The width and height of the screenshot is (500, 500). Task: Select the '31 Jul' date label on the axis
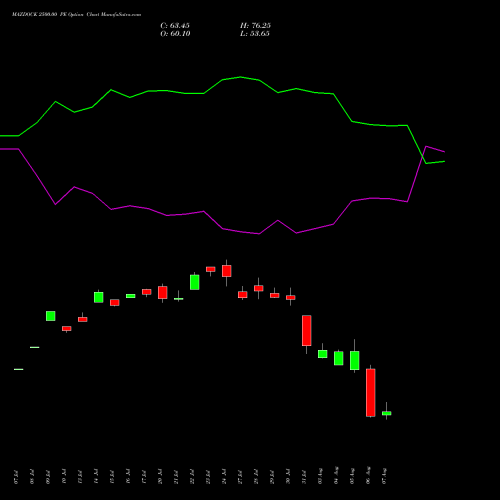click(x=304, y=477)
